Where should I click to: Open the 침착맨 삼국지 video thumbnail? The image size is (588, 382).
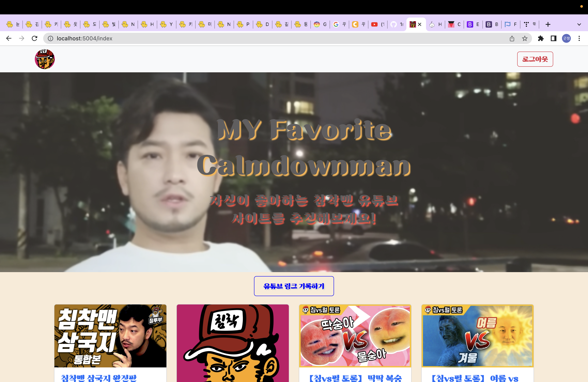click(110, 336)
